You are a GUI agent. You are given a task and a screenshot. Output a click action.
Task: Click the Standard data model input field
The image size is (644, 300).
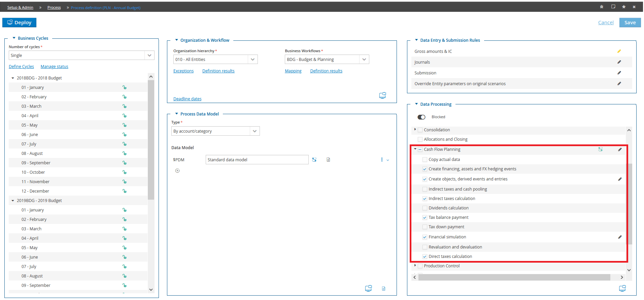(x=257, y=160)
